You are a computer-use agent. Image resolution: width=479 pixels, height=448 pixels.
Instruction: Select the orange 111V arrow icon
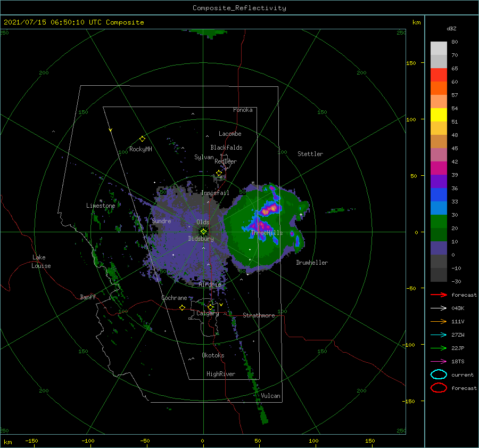pyautogui.click(x=439, y=321)
